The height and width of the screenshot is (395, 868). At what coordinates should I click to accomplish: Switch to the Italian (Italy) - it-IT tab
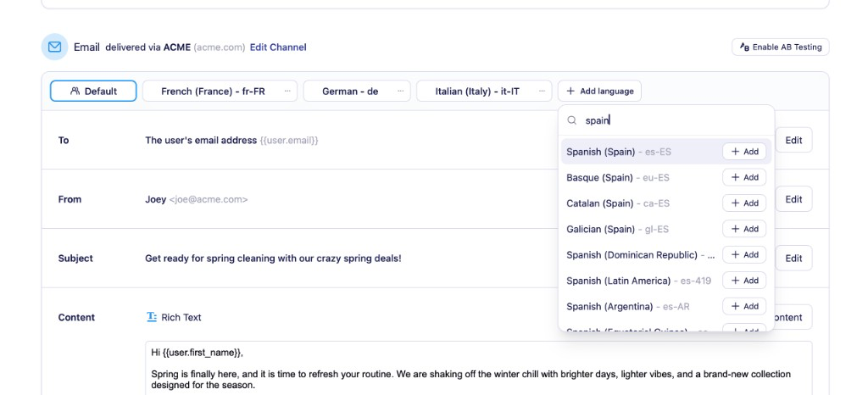tap(484, 92)
